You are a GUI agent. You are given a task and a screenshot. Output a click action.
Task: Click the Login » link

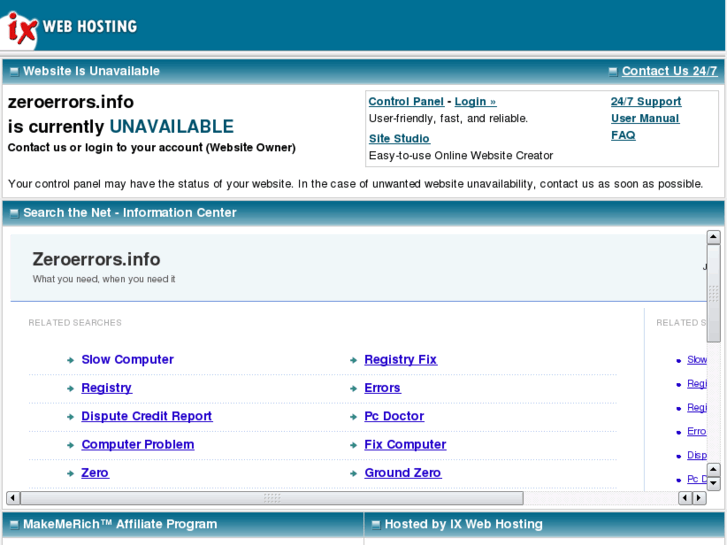(x=475, y=101)
